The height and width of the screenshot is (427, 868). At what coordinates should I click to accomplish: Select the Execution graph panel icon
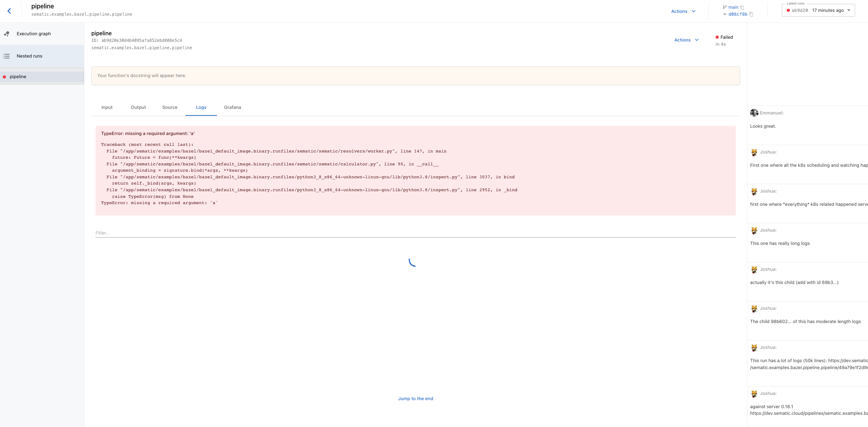(x=7, y=34)
